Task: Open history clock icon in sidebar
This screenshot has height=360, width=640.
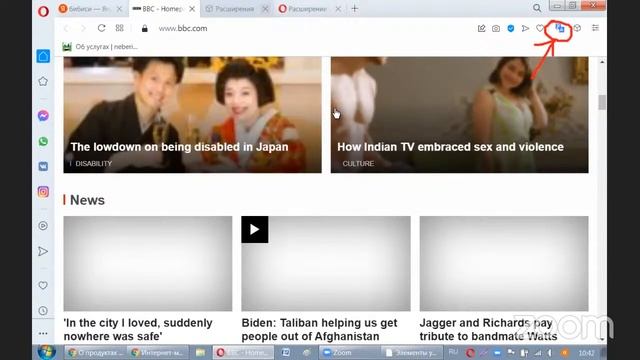Action: pos(43,311)
